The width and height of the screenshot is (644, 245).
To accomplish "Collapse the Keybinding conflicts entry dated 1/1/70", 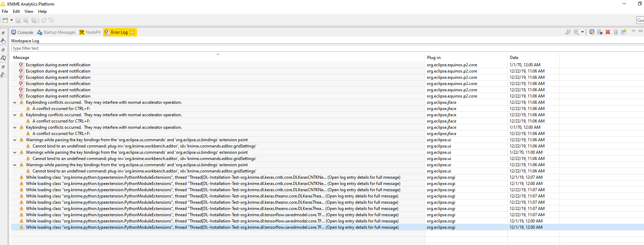I will coord(15,127).
